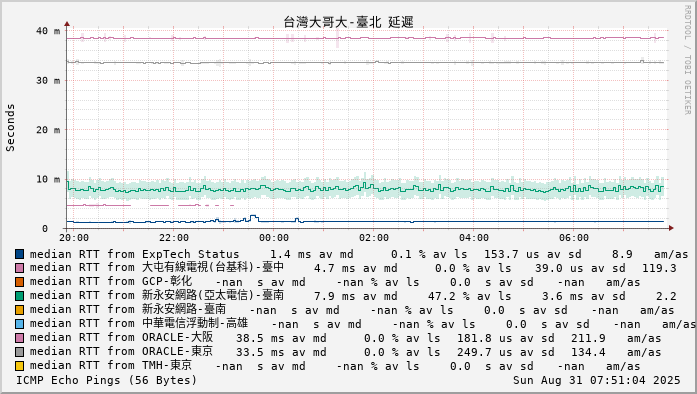Click legend text 大屯有線電視(台基科)-臺中
This screenshot has width=697, height=394.
(213, 268)
